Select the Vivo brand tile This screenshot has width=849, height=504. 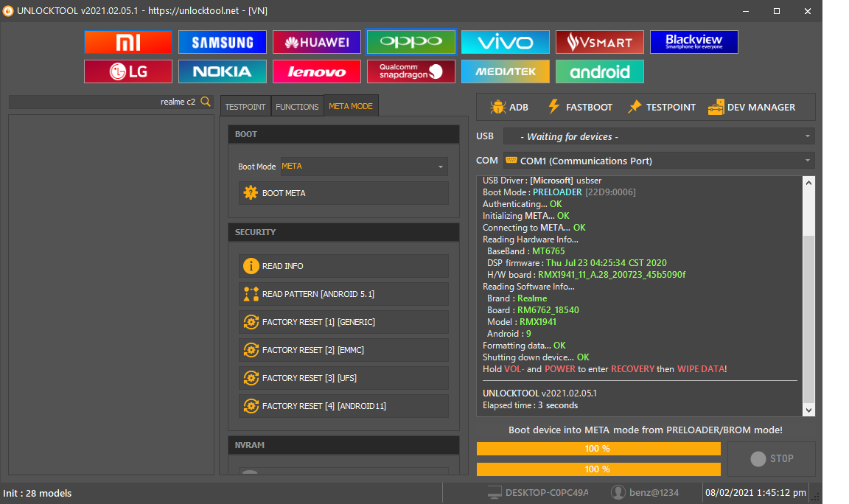point(505,42)
